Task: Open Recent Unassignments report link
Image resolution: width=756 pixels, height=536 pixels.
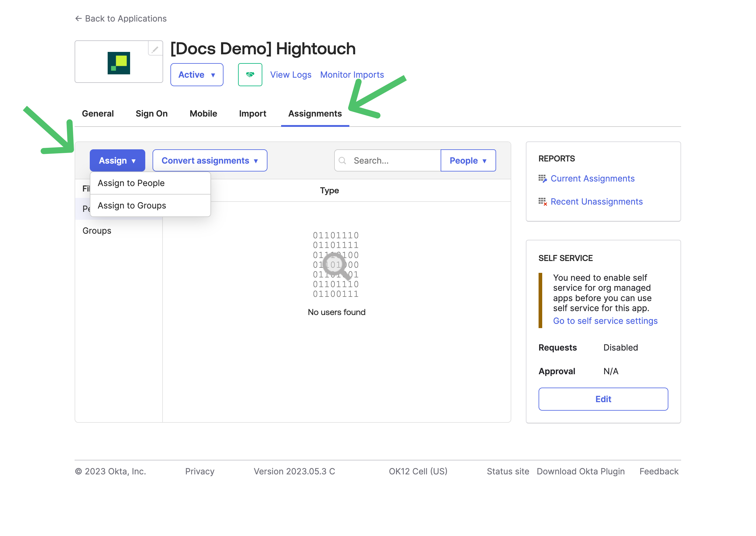Action: tap(596, 202)
